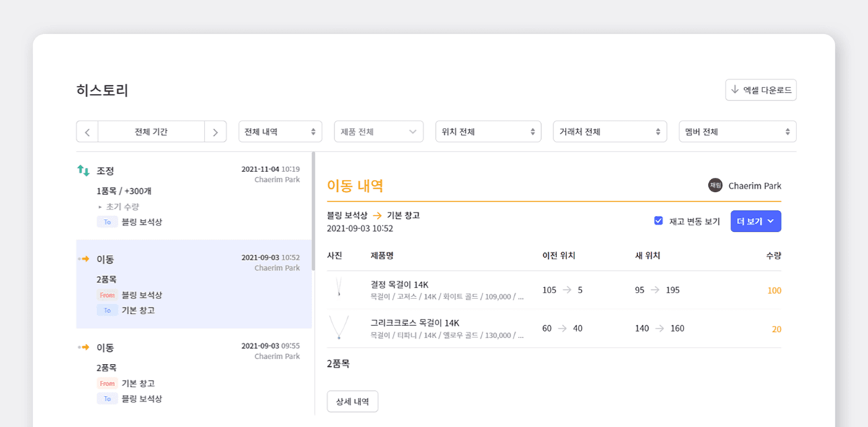The height and width of the screenshot is (427, 868).
Task: Click the next period right arrow
Action: pos(215,132)
